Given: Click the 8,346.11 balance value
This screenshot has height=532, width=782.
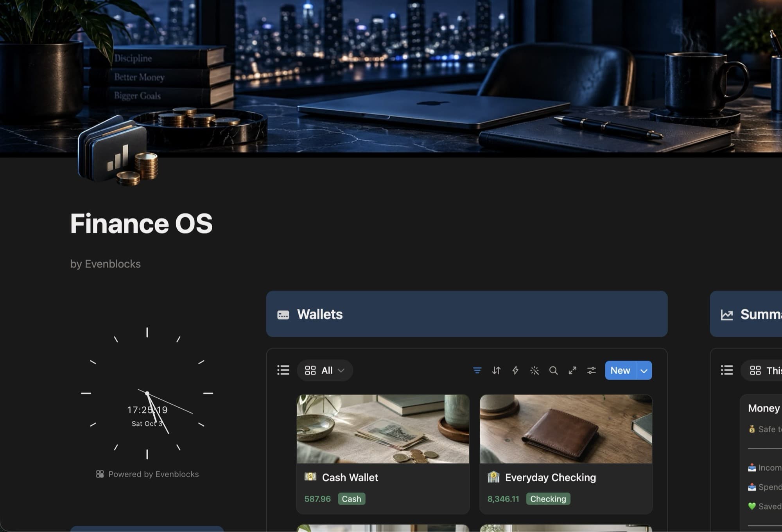Looking at the screenshot, I should click(x=503, y=499).
